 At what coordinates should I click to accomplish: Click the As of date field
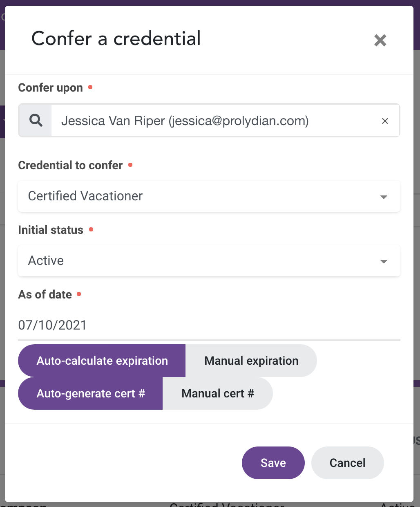(208, 325)
